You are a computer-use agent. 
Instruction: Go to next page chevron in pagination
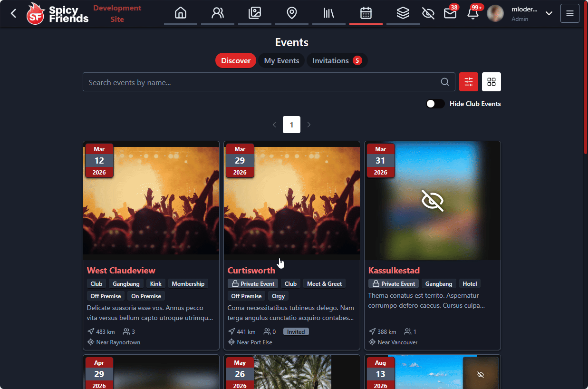pos(309,125)
